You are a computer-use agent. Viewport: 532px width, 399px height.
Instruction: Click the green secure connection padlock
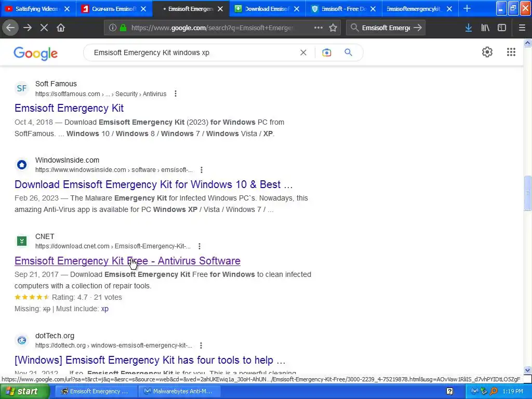123,28
